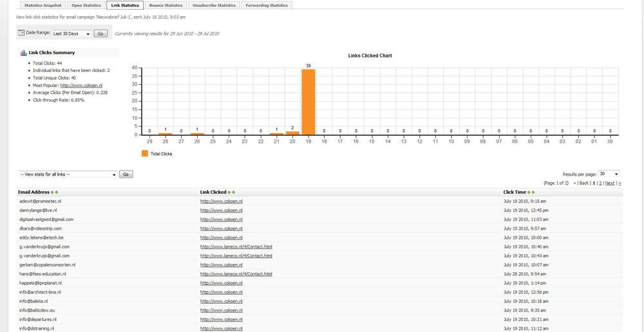Click the tall orange bar for day 19
Screen dimensions: 644x332
308,102
